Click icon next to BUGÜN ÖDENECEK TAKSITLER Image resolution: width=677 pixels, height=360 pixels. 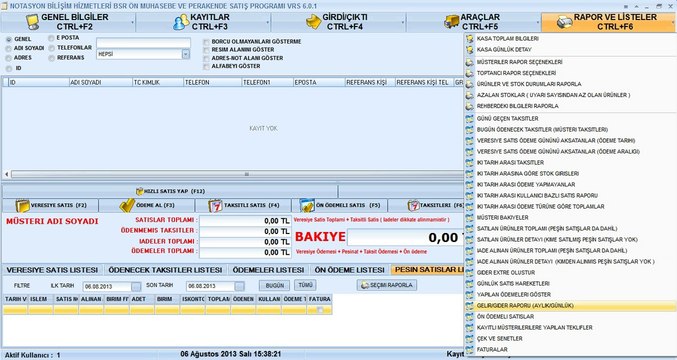470,129
